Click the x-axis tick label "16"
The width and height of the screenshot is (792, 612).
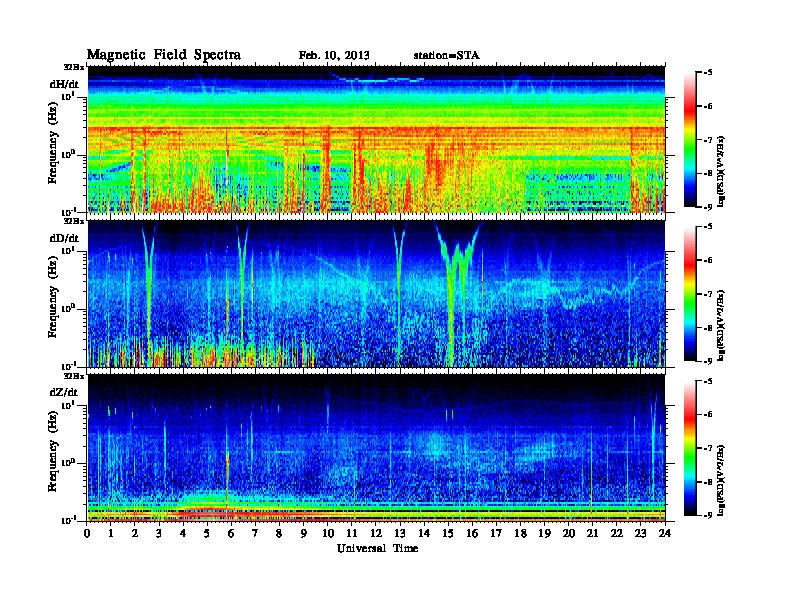pyautogui.click(x=472, y=533)
